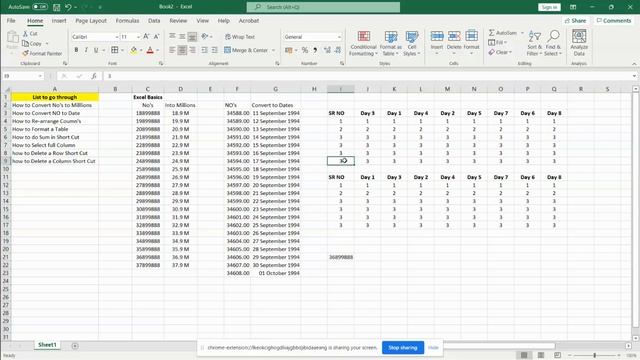Click the Save icon in title bar

coord(57,7)
